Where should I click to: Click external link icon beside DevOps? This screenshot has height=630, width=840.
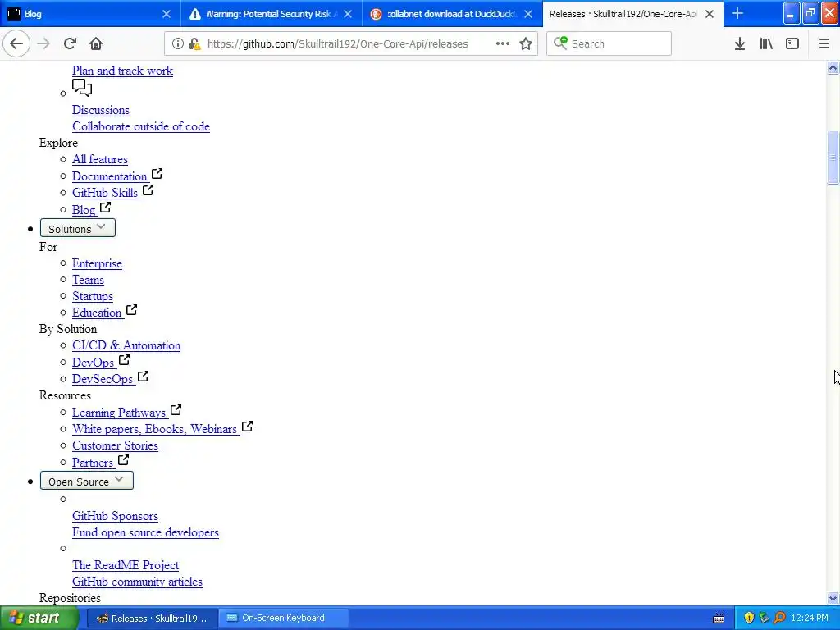click(x=125, y=360)
